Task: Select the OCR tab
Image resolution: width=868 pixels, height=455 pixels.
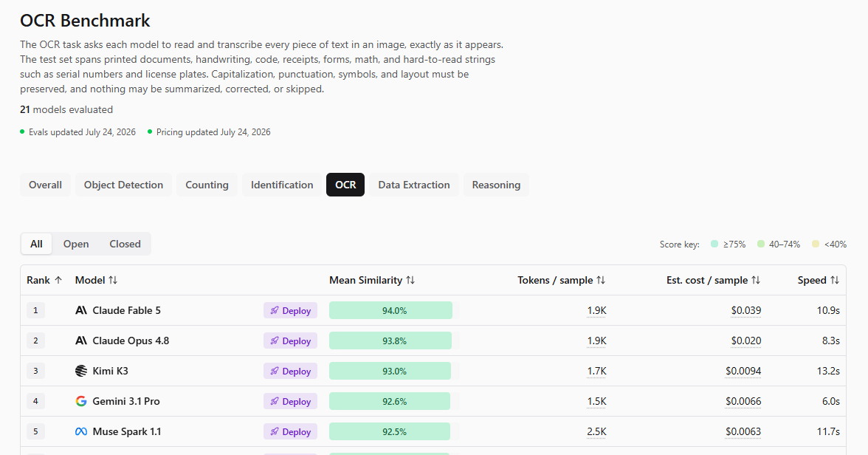Action: (x=345, y=185)
